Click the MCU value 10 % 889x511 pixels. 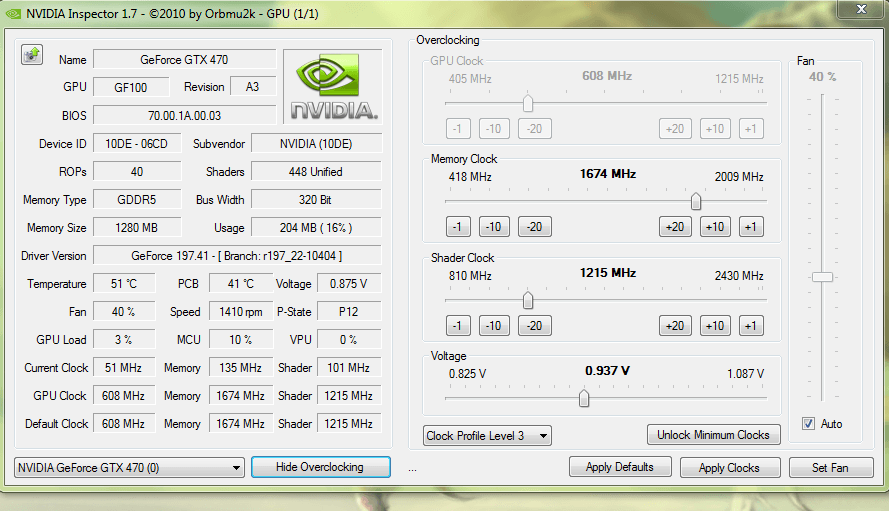click(x=241, y=340)
